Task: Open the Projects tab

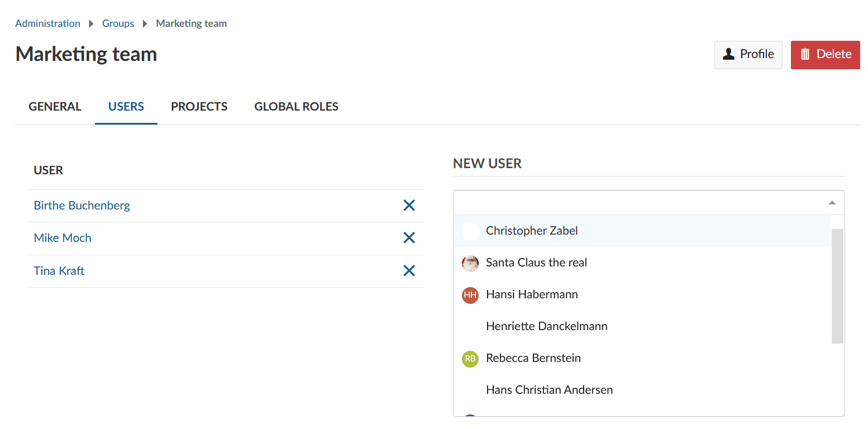Action: 199,107
